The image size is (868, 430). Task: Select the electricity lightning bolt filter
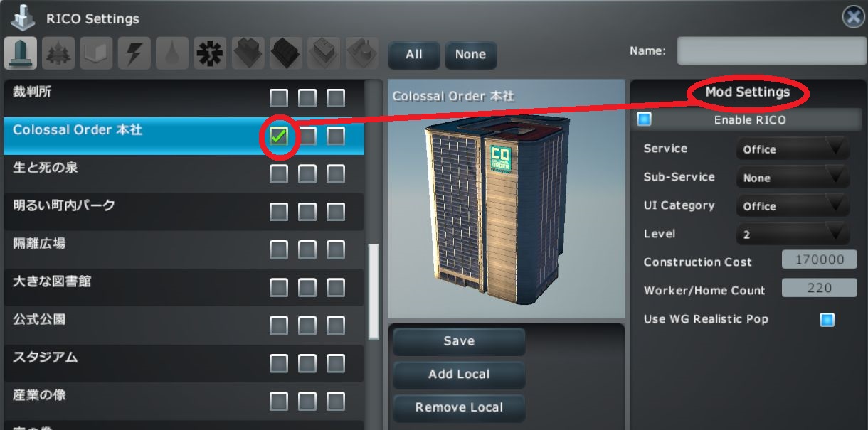(134, 53)
